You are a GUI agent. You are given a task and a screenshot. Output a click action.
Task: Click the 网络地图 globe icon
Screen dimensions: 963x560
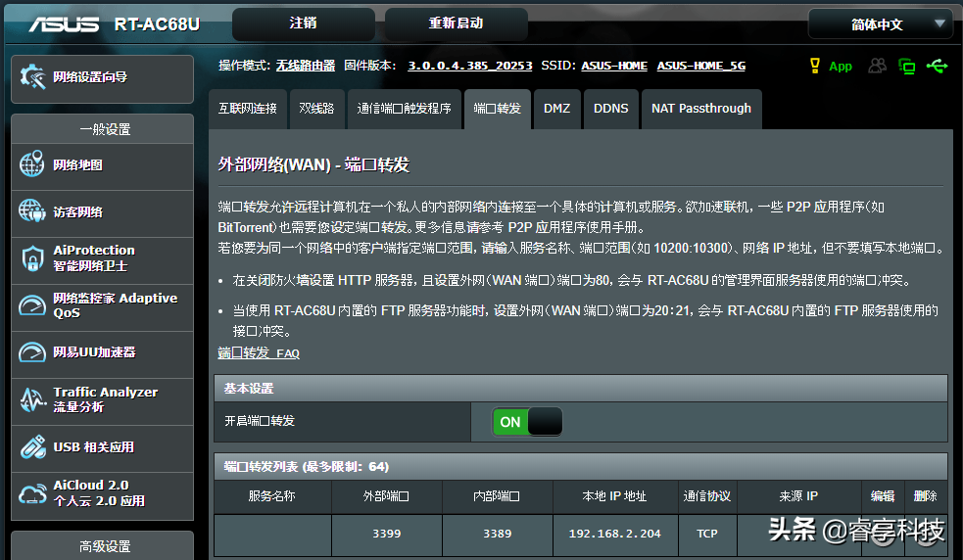[x=31, y=163]
